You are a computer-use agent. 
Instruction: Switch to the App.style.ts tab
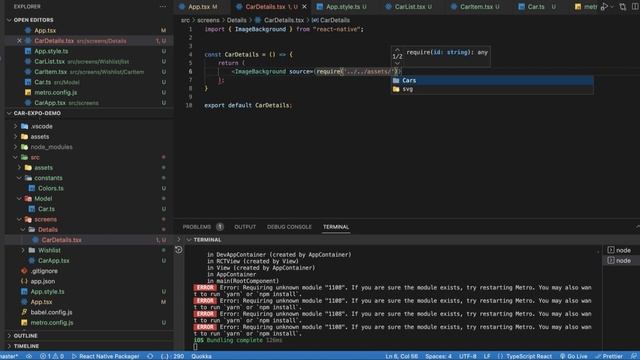click(x=342, y=7)
